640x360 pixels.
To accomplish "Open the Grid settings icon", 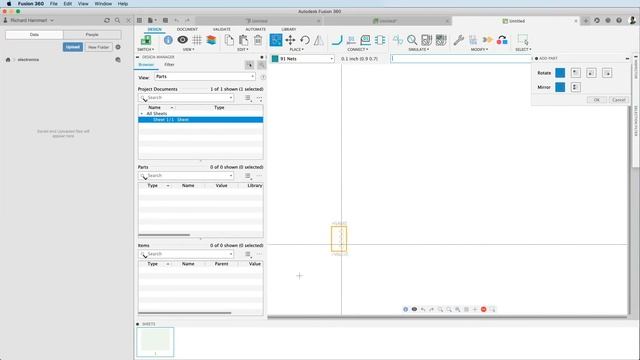I will (197, 40).
